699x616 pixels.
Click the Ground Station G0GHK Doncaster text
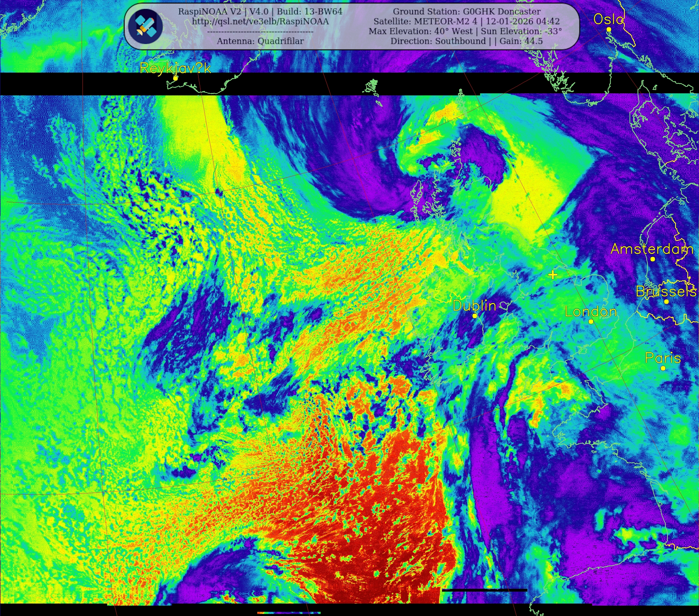click(x=466, y=12)
